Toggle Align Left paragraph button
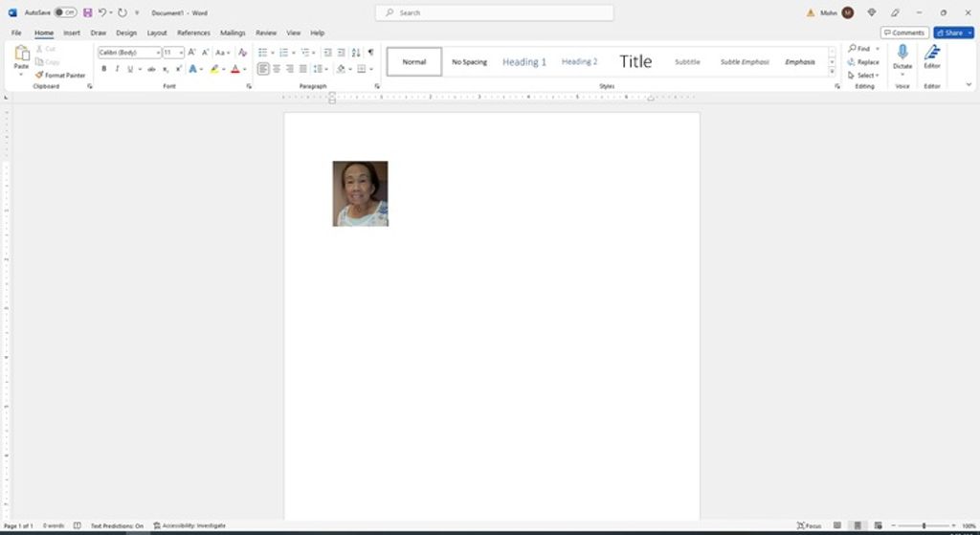Image resolution: width=980 pixels, height=535 pixels. point(263,69)
